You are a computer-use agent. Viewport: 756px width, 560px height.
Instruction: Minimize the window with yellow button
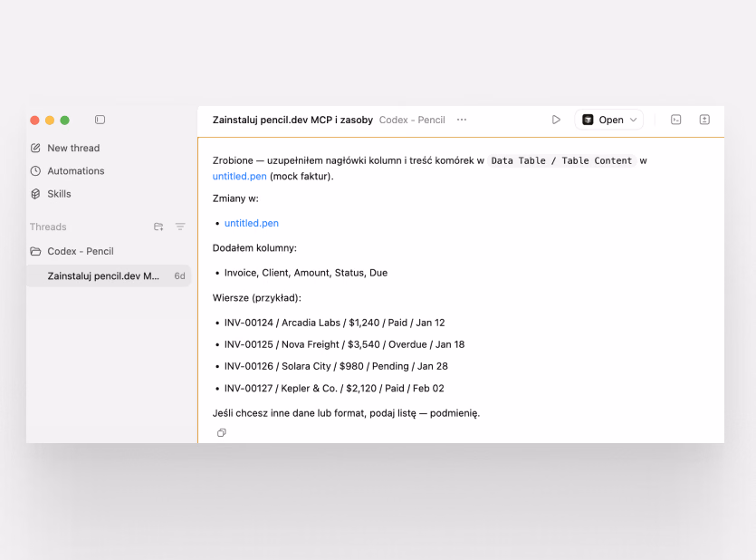point(50,121)
